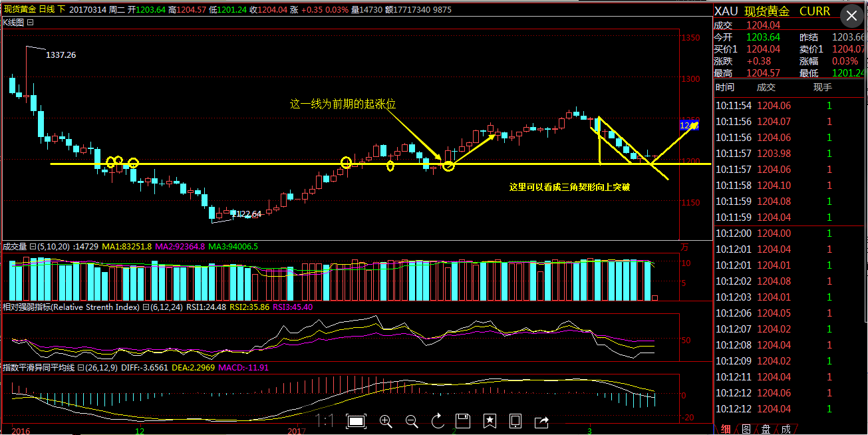
Task: Bookmark the image with star icon
Action: click(x=490, y=421)
